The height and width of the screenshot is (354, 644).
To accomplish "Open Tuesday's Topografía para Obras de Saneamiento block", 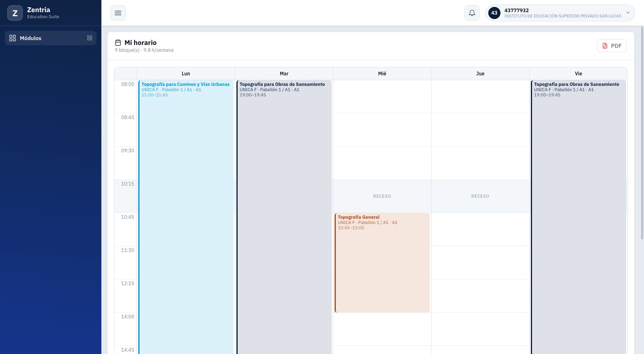I will click(x=284, y=217).
